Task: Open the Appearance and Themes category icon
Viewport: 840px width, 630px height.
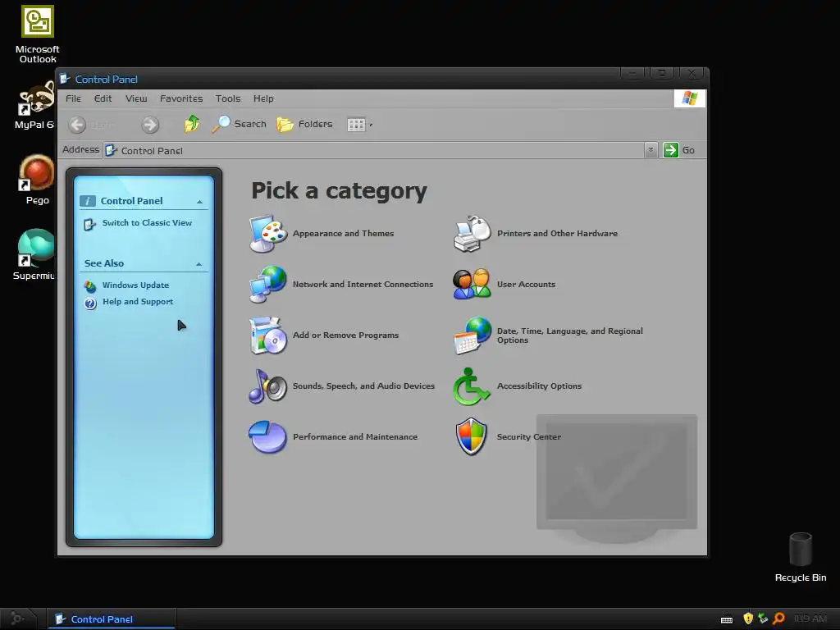Action: [x=268, y=234]
